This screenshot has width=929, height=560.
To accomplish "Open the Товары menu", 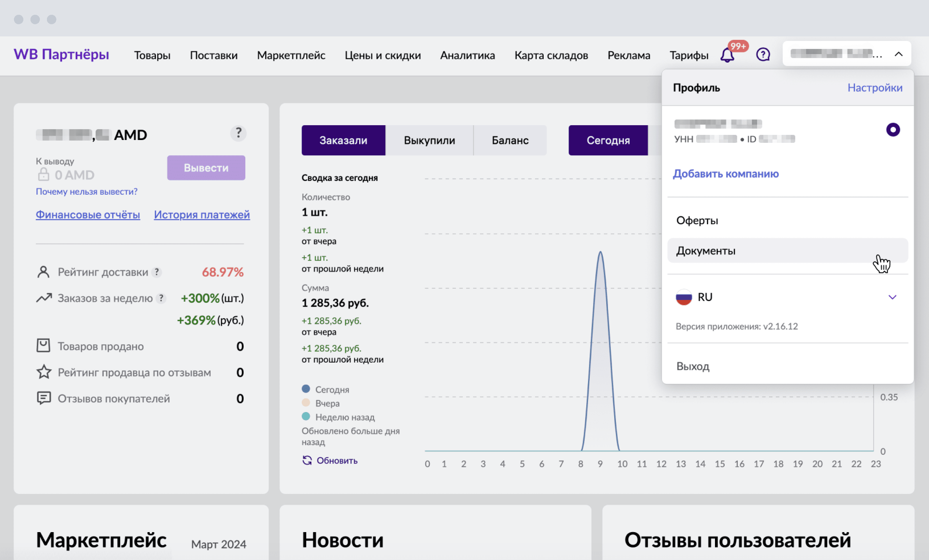I will click(x=152, y=55).
